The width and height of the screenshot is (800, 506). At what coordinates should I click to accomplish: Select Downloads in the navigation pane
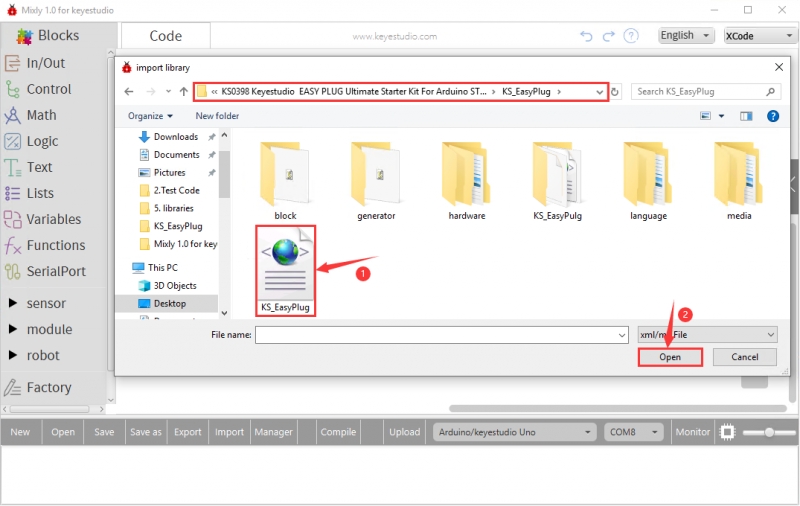coord(176,137)
